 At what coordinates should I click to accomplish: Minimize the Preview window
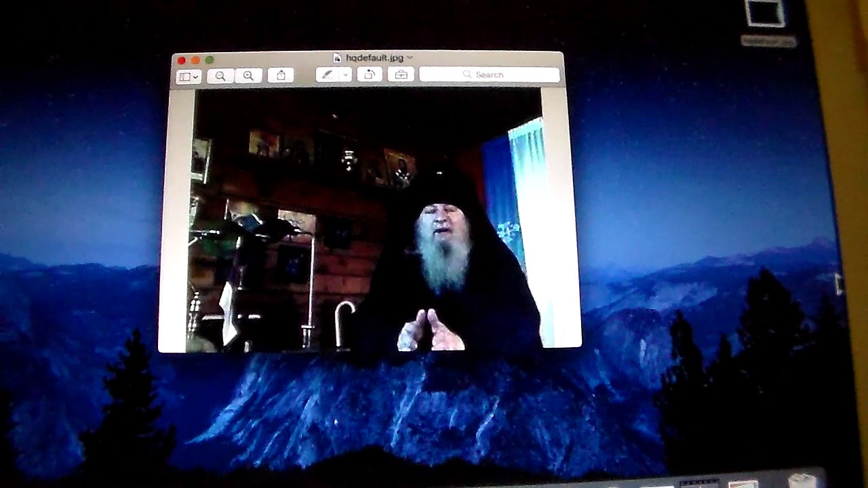coord(195,60)
